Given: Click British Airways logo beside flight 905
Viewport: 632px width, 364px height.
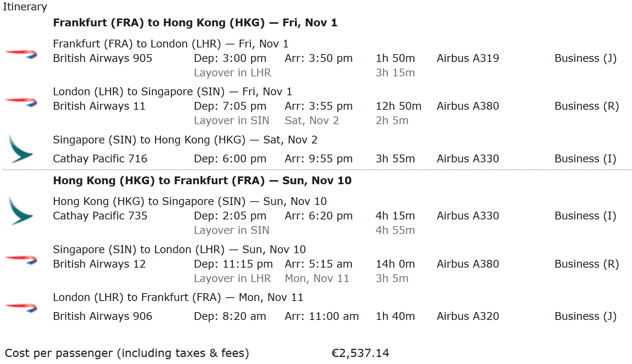Looking at the screenshot, I should click(x=21, y=54).
